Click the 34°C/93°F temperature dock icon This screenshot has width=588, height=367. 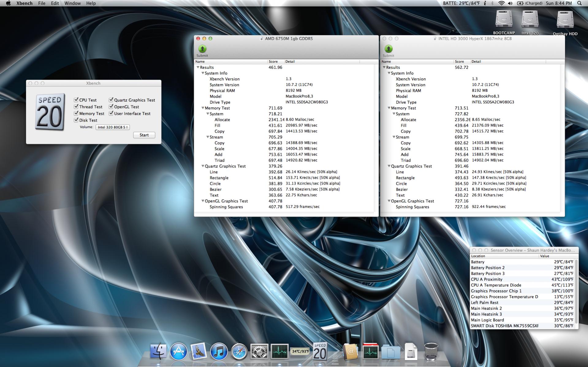300,351
